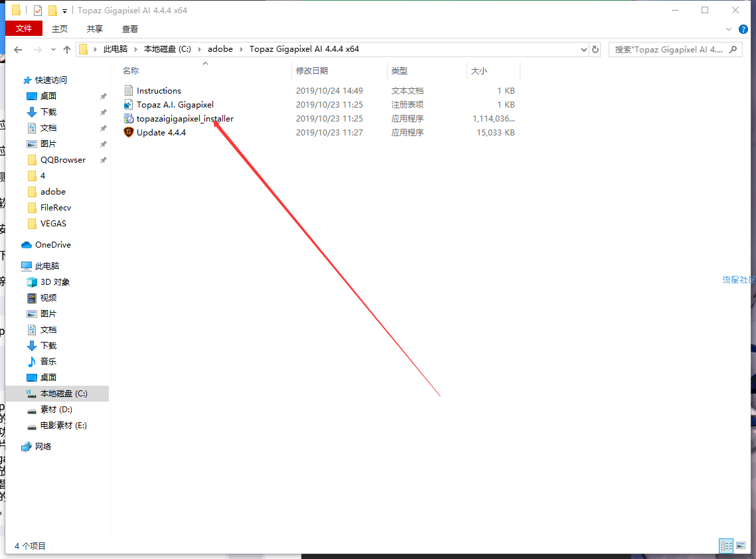The width and height of the screenshot is (756, 559).
Task: Select the Topaz A.I. Gigapixel registry file icon
Action: [x=128, y=105]
